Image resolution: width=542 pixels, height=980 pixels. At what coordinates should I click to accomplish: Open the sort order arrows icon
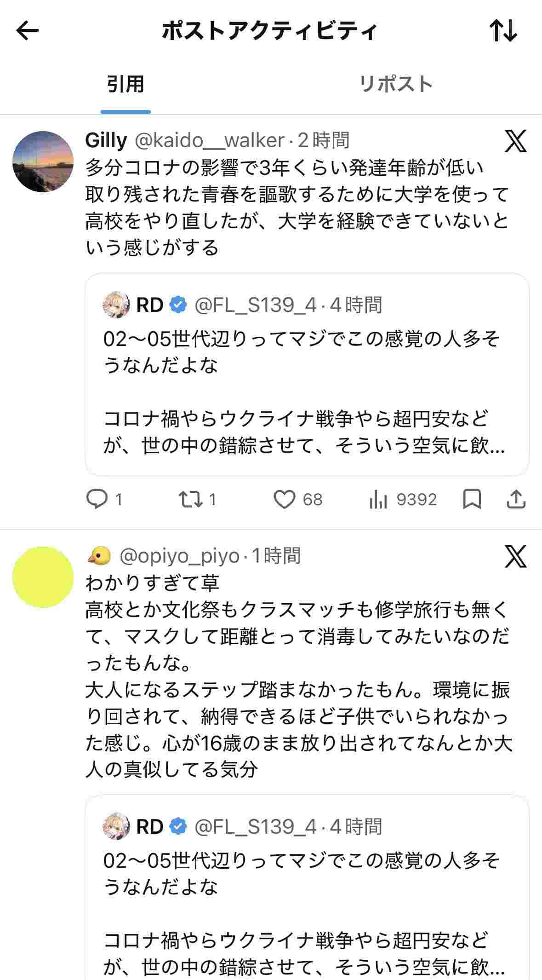click(x=503, y=31)
